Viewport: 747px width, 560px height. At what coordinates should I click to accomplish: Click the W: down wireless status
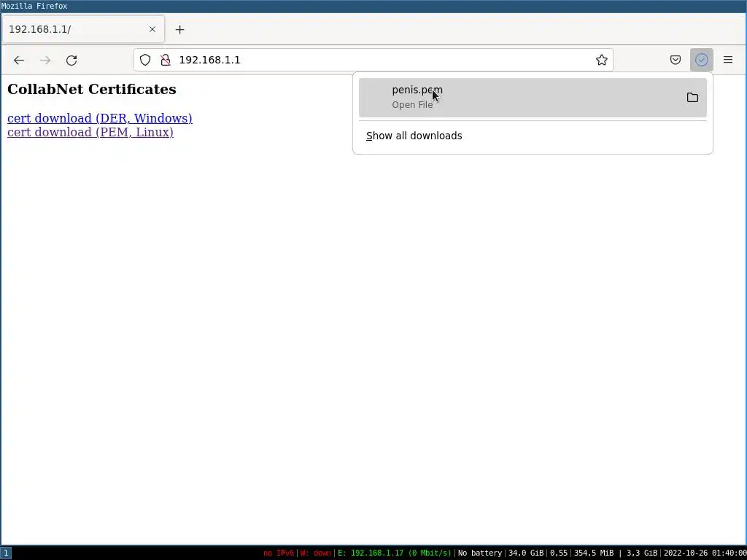click(x=315, y=553)
